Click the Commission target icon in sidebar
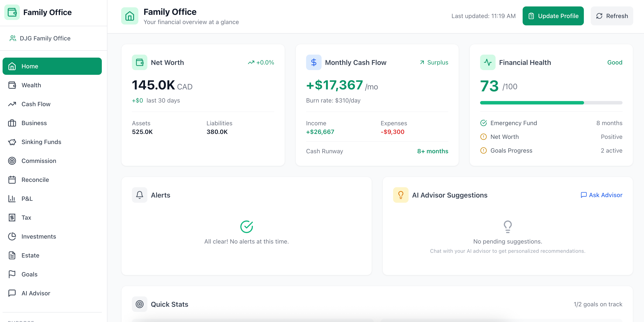This screenshot has height=322, width=644. pyautogui.click(x=12, y=161)
